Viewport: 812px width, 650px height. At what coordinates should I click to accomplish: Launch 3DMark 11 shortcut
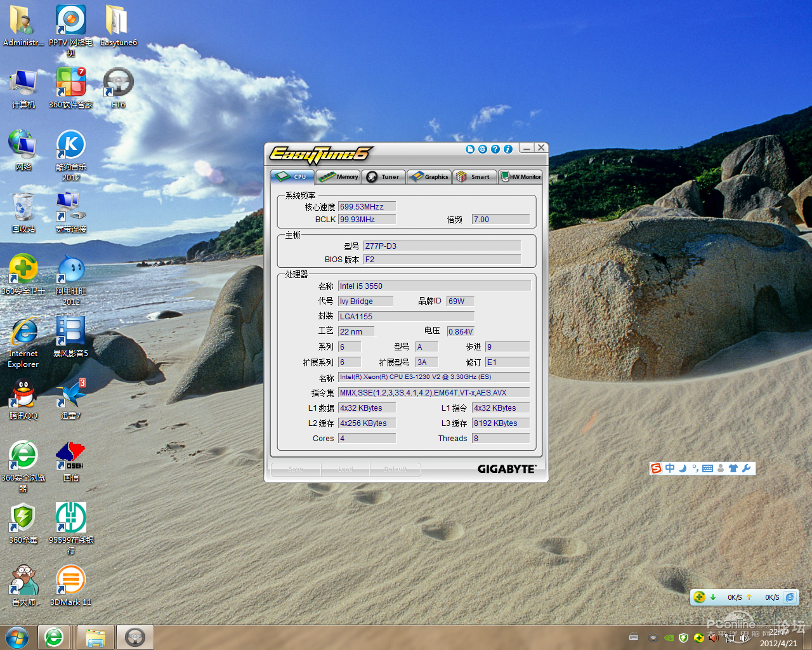[x=71, y=586]
